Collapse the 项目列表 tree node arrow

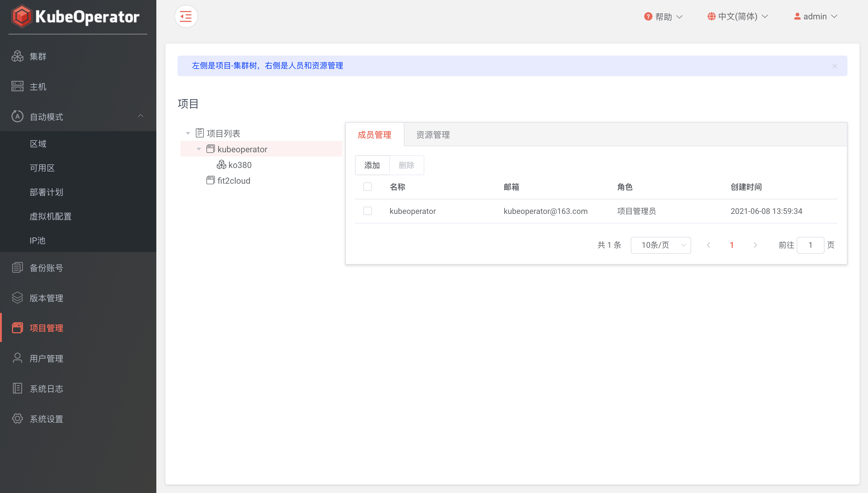pos(188,134)
